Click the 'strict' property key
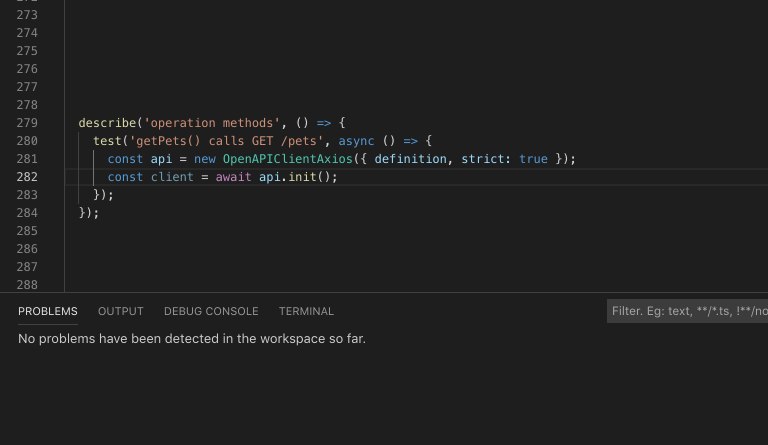The height and width of the screenshot is (445, 768). click(x=483, y=159)
